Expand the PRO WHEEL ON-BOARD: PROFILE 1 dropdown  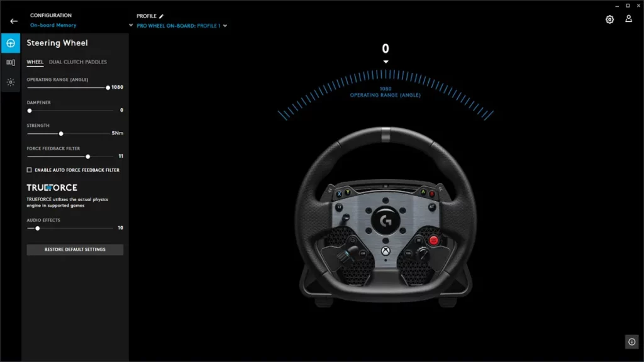point(180,26)
